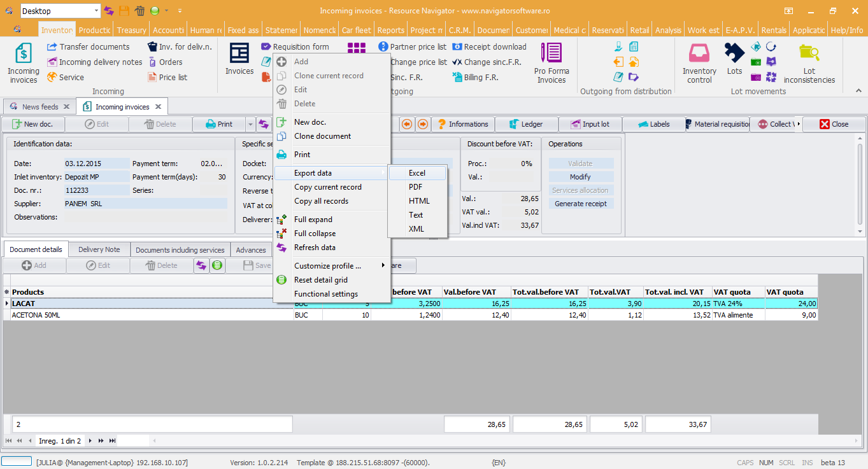
Task: Click purple refresh icon in details toolbar
Action: pos(201,265)
